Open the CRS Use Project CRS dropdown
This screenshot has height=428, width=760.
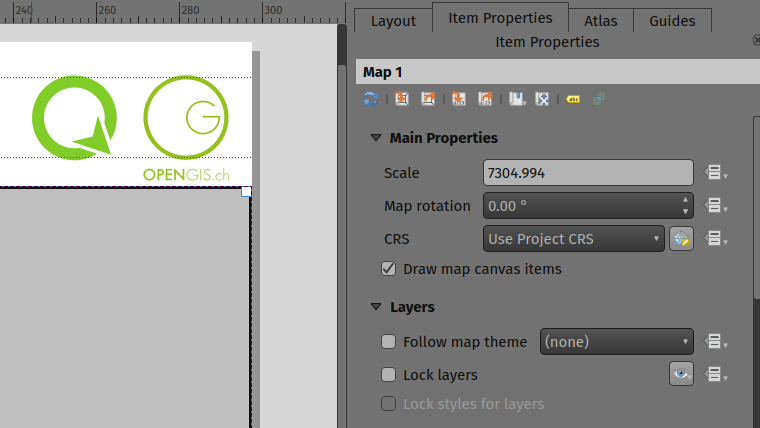(573, 238)
